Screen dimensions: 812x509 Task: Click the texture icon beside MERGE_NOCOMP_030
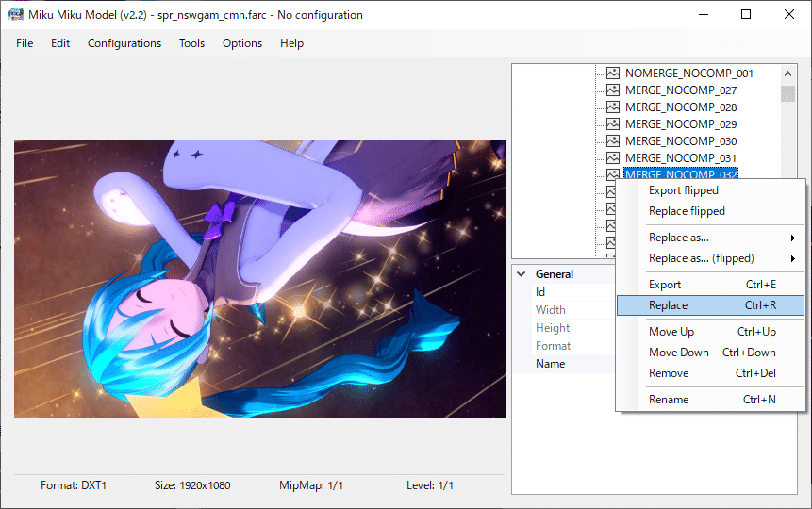tap(613, 140)
